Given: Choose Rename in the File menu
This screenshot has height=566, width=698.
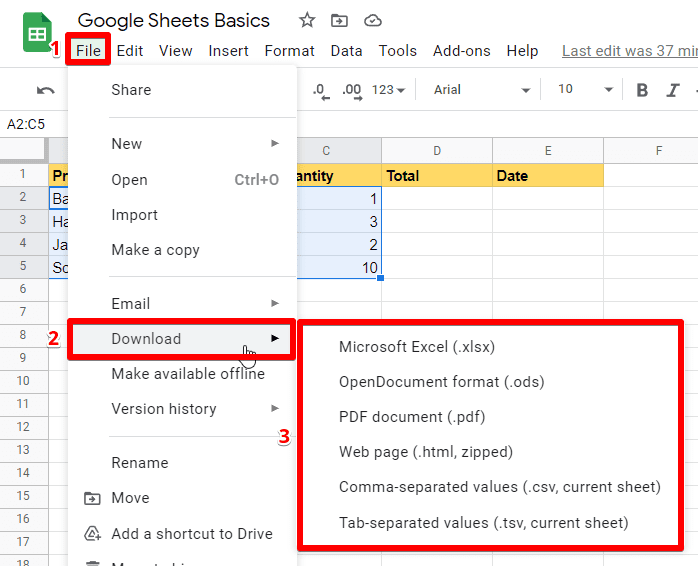Looking at the screenshot, I should 182,463.
